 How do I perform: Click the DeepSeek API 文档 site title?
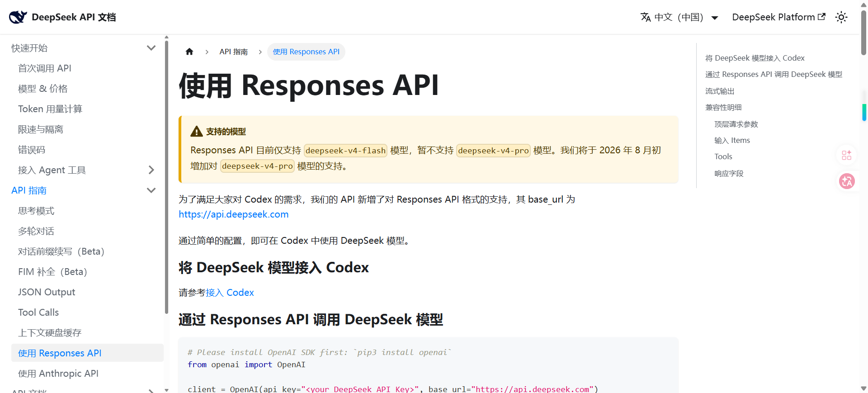click(74, 17)
